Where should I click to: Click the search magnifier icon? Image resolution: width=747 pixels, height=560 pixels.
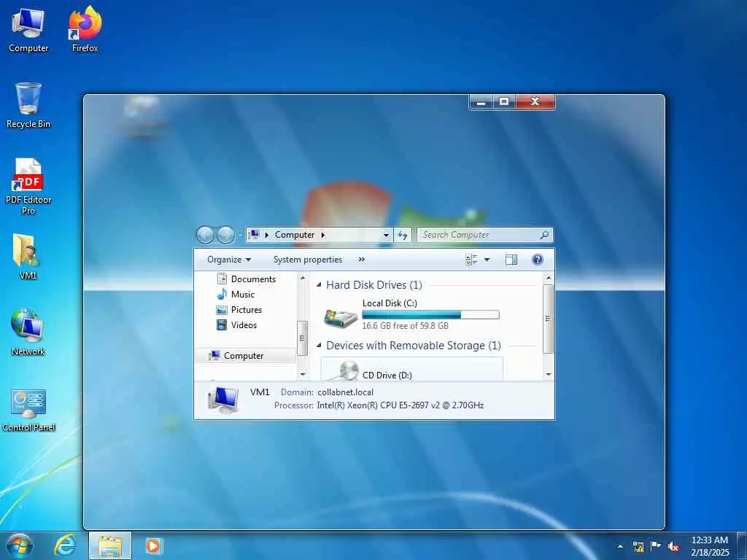pos(544,234)
